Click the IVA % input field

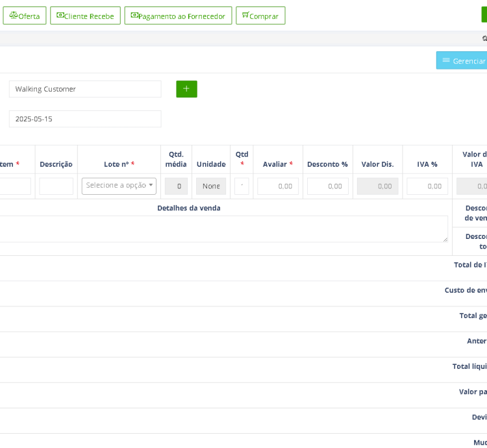pyautogui.click(x=427, y=186)
